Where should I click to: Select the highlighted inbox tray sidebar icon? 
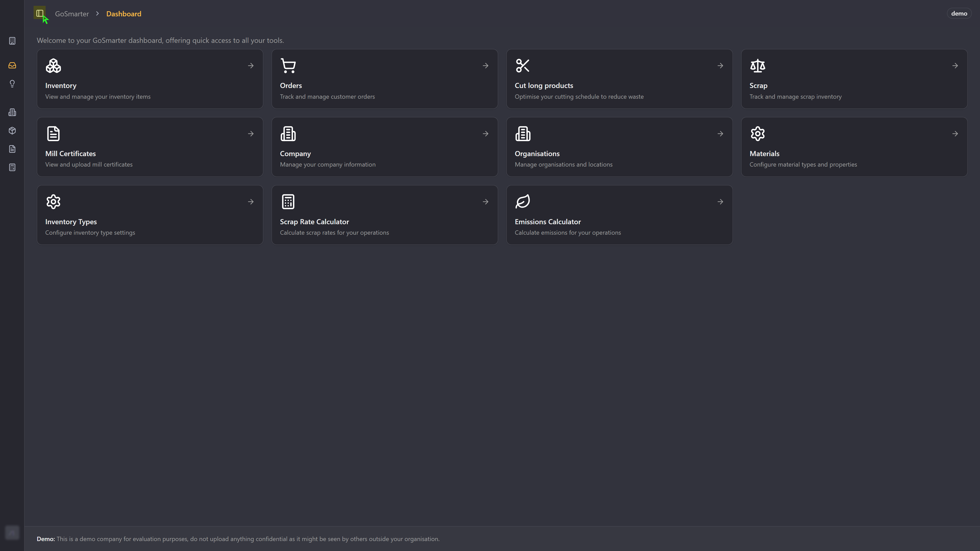[x=12, y=65]
